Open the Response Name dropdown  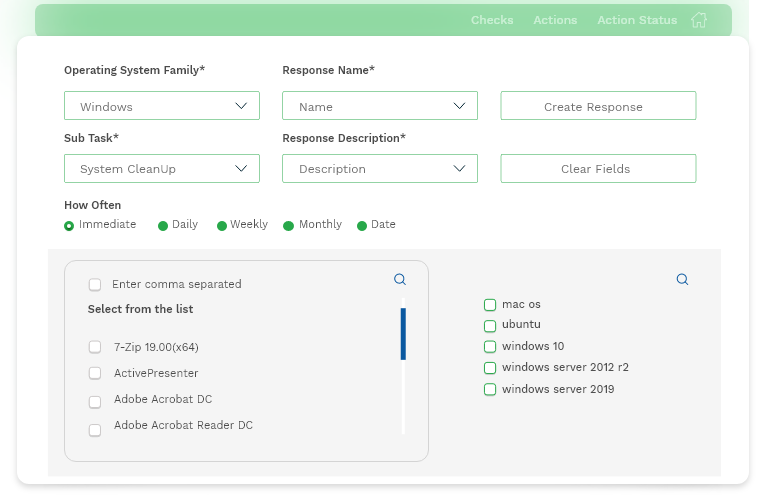pyautogui.click(x=379, y=105)
